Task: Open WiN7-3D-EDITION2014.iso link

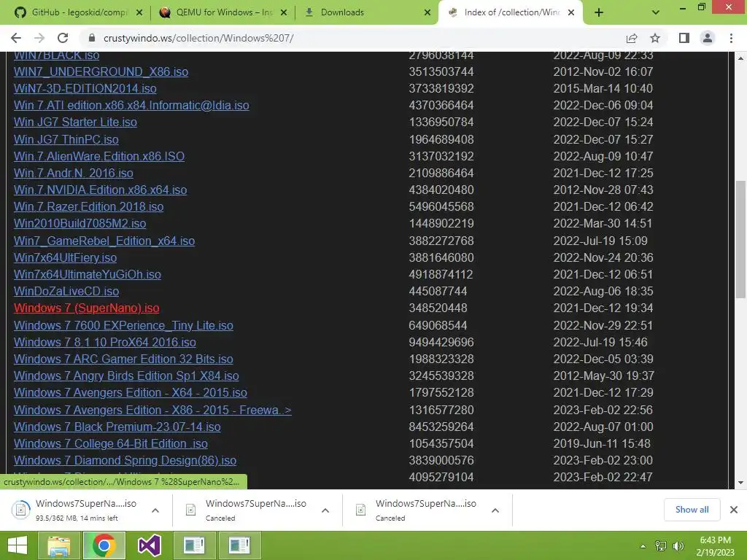Action: click(85, 88)
